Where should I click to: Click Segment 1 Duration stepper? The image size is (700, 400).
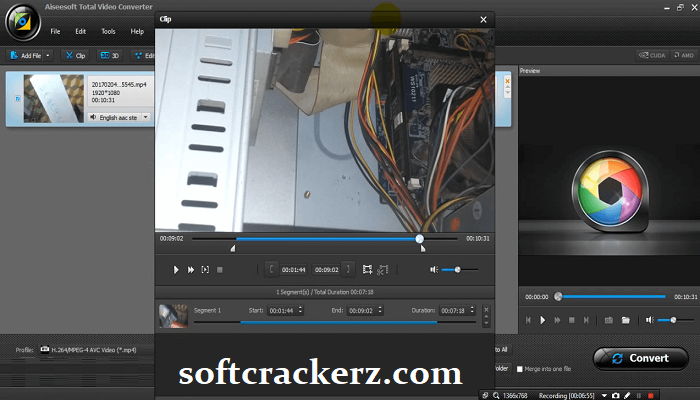coord(472,310)
